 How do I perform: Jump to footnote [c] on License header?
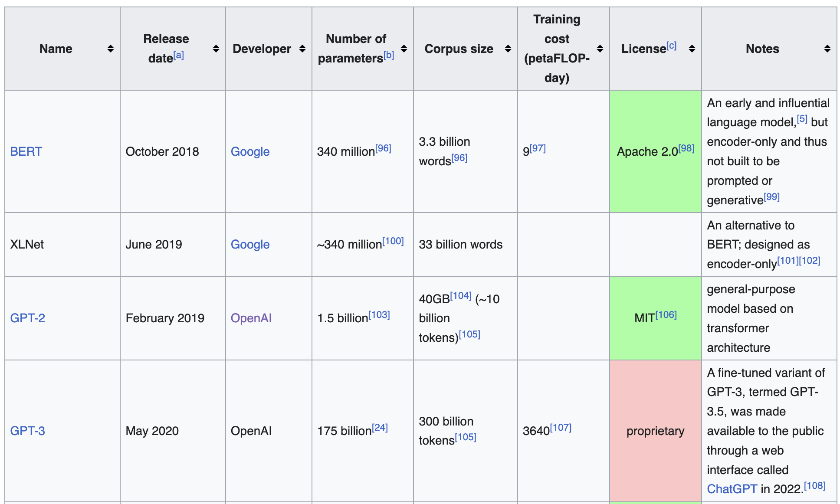(672, 46)
